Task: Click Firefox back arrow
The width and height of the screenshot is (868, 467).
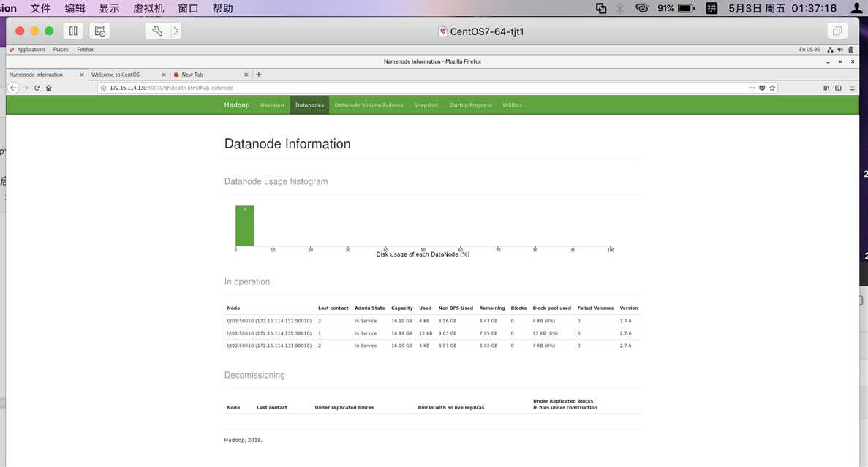Action: point(14,88)
